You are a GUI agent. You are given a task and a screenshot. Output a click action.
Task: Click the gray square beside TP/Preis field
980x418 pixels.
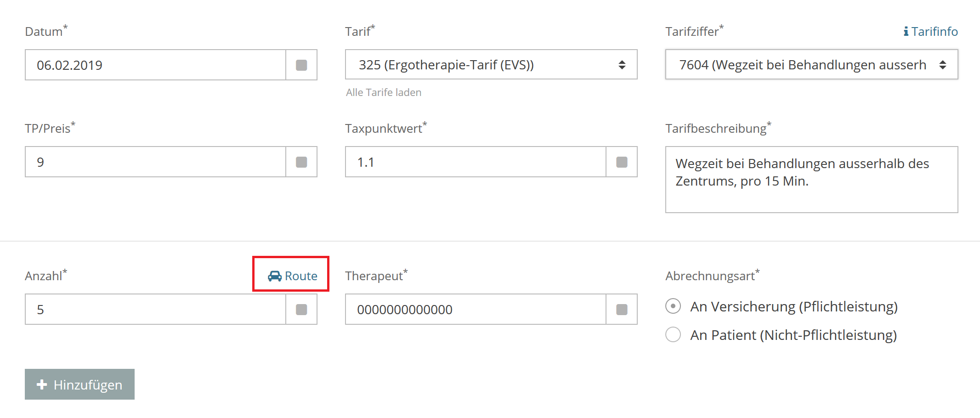pos(301,162)
